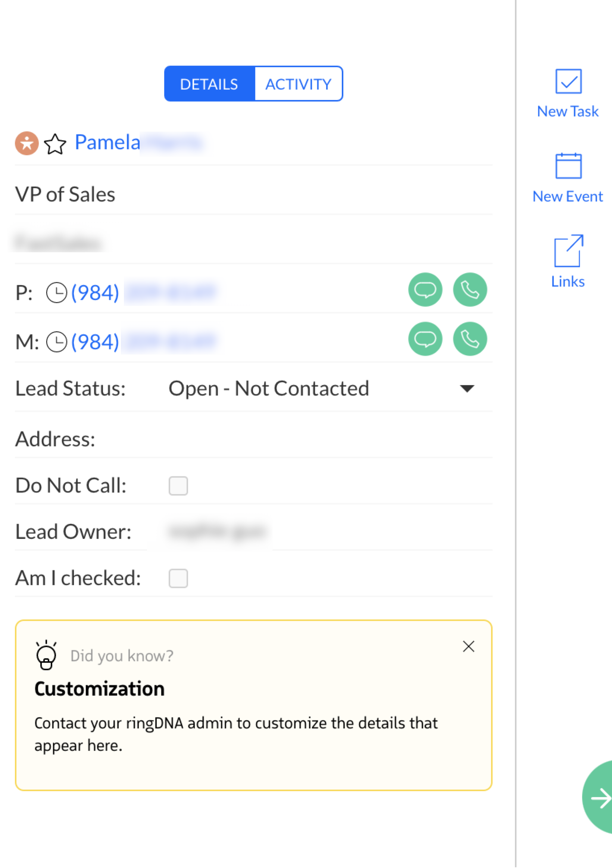612x868 pixels.
Task: Send SMS to the M: mobile number
Action: [425, 339]
